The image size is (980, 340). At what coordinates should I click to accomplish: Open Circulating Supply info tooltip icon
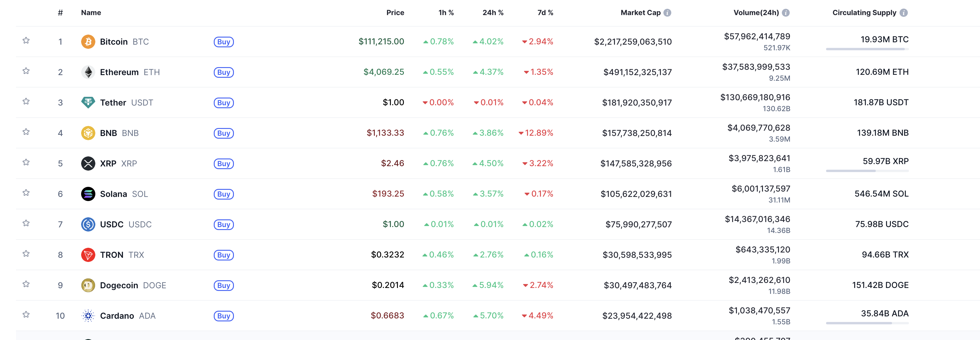tap(904, 13)
